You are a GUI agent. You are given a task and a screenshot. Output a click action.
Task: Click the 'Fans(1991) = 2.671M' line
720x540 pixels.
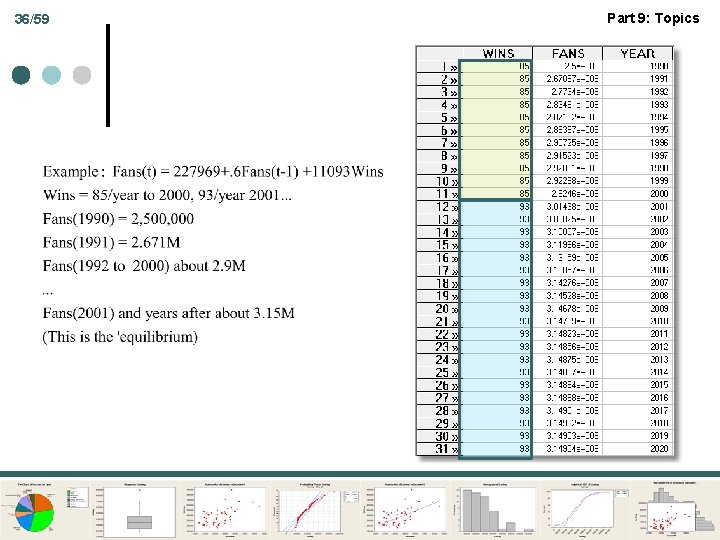(111, 242)
